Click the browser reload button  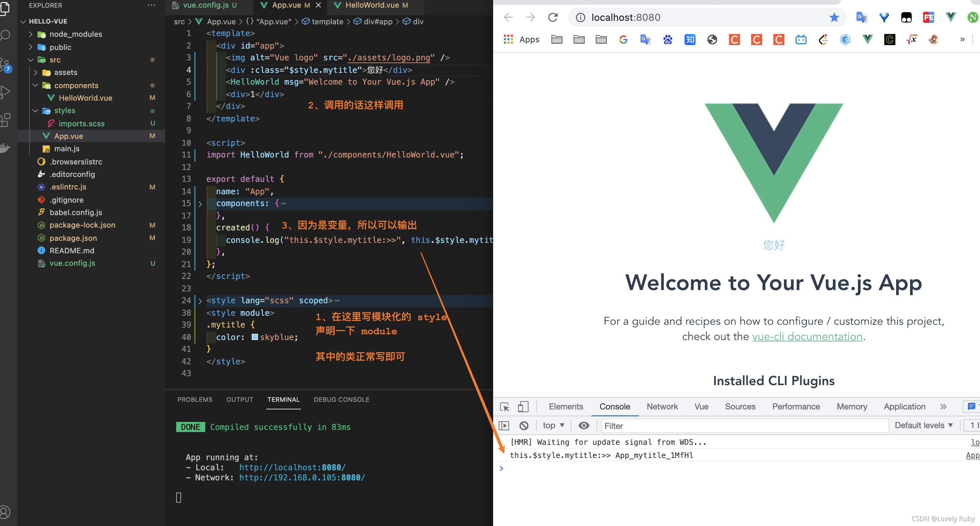click(553, 17)
